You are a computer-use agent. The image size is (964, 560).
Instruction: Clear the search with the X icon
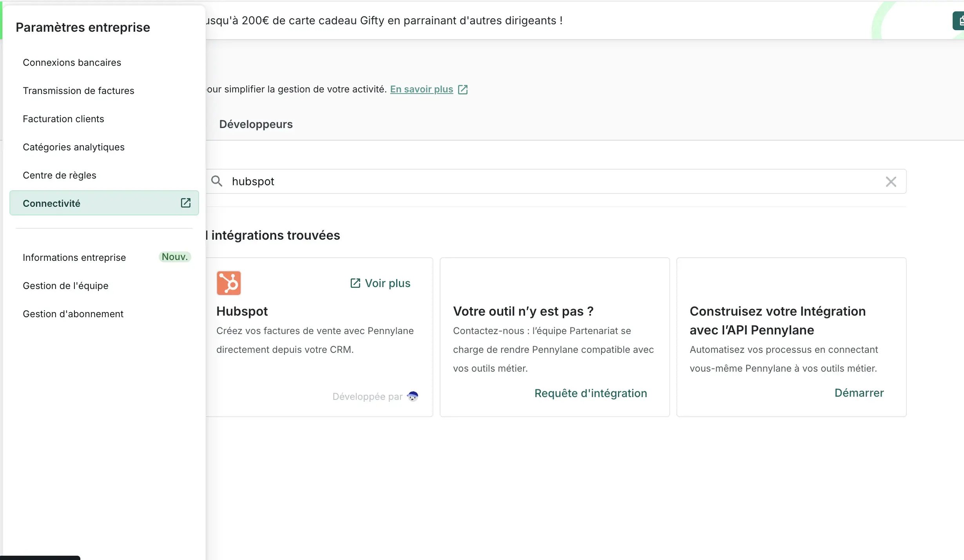tap(891, 181)
